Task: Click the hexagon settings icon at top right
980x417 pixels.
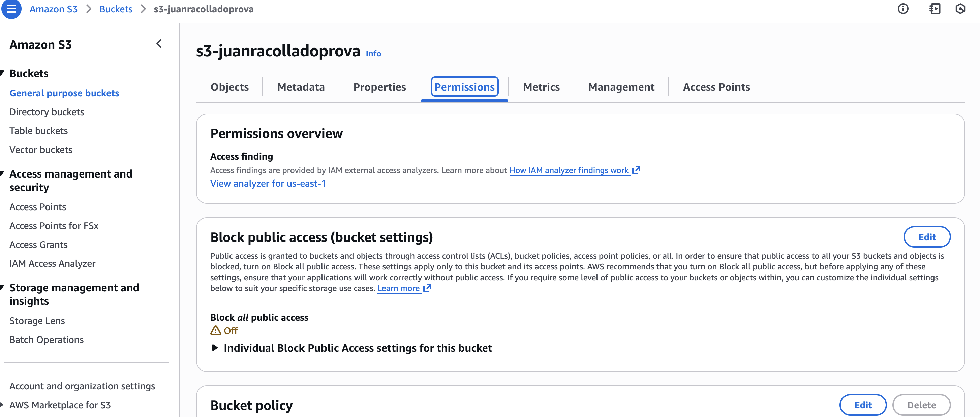Action: (960, 9)
